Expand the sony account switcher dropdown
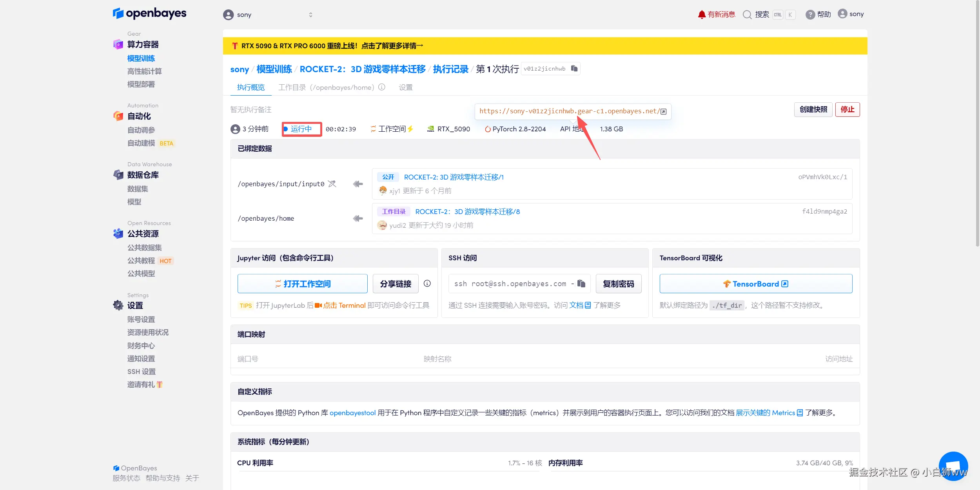Screen dimensions: 980x490 (x=310, y=15)
